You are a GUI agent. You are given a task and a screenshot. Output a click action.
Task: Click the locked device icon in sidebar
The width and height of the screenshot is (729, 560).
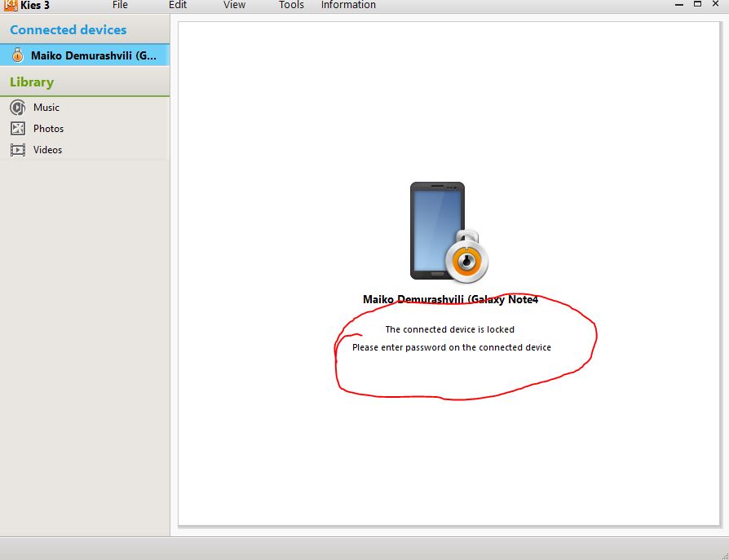(18, 55)
